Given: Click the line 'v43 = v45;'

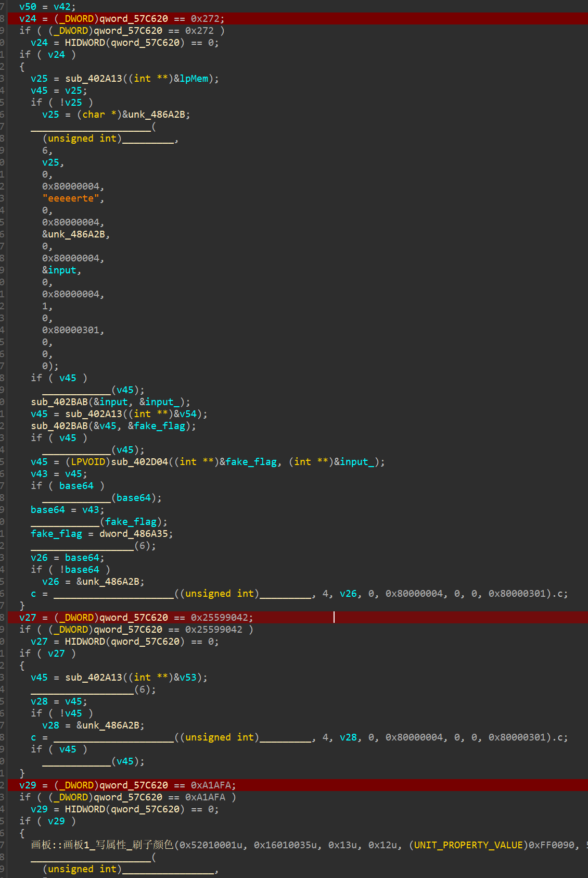Looking at the screenshot, I should coord(59,474).
